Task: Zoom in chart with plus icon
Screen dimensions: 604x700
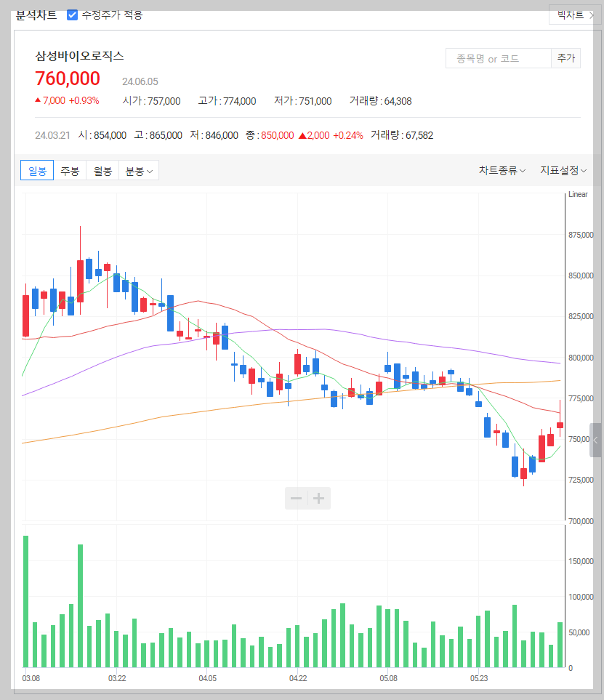Action: pos(319,498)
